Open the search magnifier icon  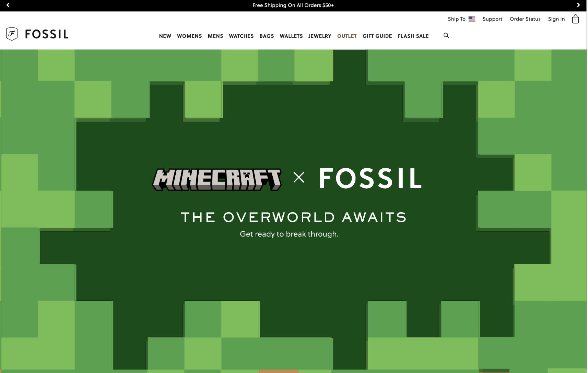pos(446,35)
